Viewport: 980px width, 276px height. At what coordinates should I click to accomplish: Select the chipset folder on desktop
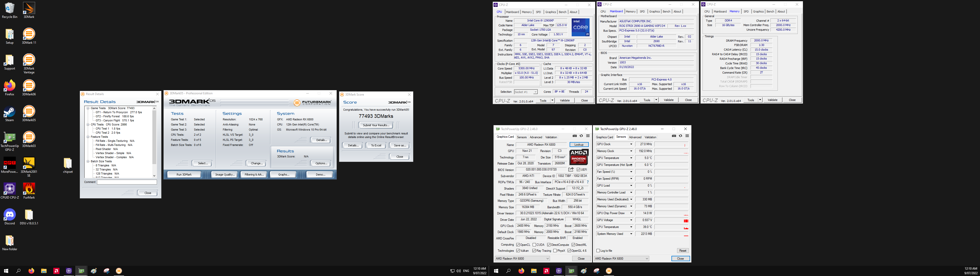(68, 165)
